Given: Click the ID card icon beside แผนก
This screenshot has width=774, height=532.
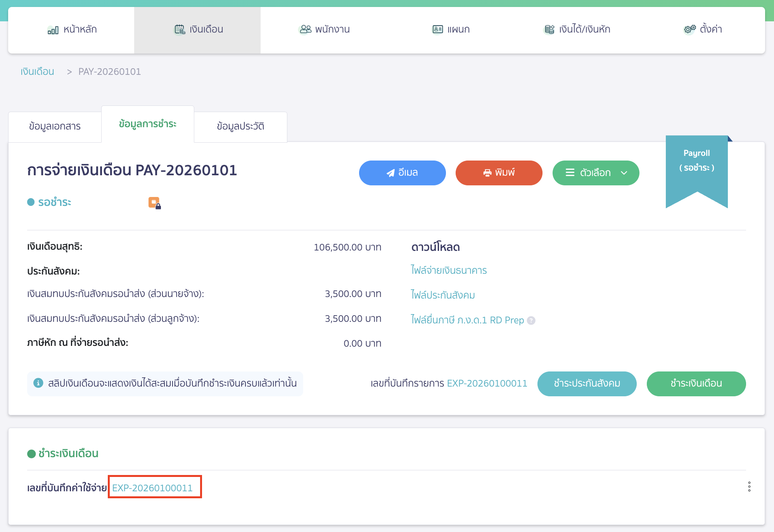Looking at the screenshot, I should click(x=437, y=29).
